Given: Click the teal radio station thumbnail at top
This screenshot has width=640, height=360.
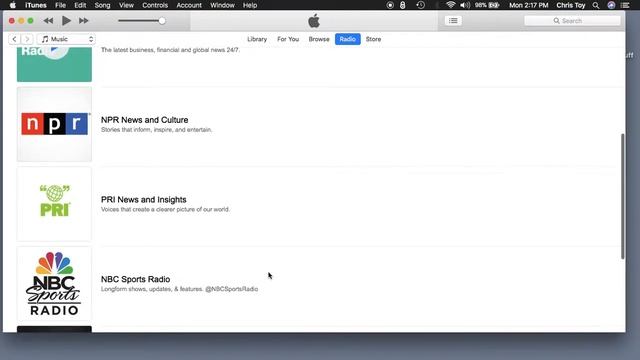Looking at the screenshot, I should (x=54, y=64).
